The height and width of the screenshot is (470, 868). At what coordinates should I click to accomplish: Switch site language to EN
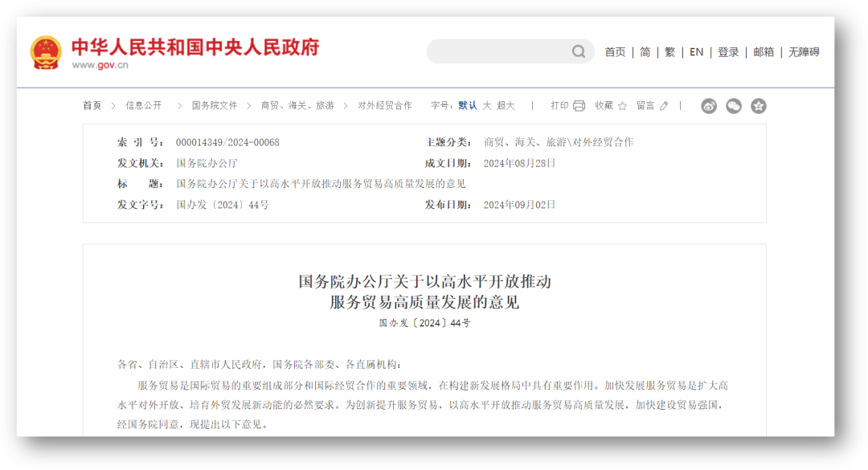tap(696, 52)
